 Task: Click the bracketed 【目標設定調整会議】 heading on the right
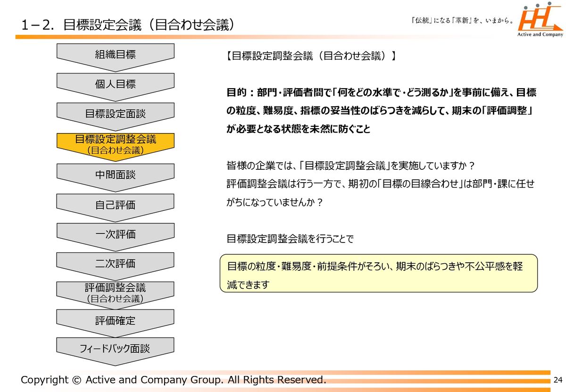311,57
